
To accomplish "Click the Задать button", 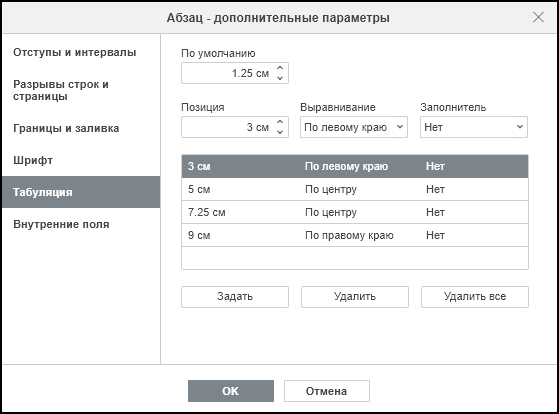I will point(235,297).
